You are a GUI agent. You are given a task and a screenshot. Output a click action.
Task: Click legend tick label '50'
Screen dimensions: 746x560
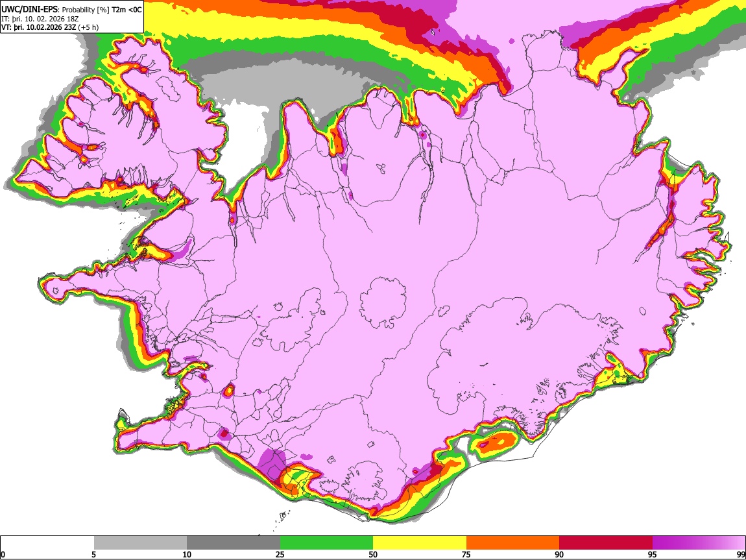pyautogui.click(x=373, y=555)
